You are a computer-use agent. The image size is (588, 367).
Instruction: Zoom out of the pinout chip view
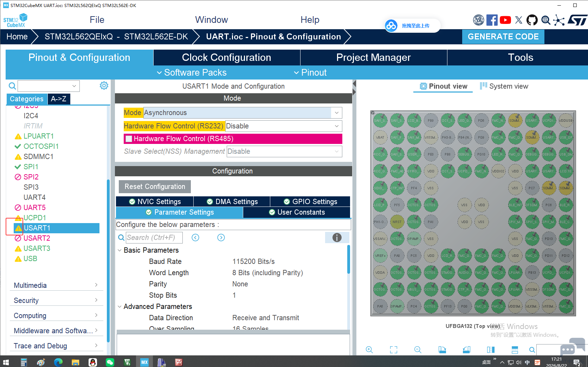(x=418, y=349)
